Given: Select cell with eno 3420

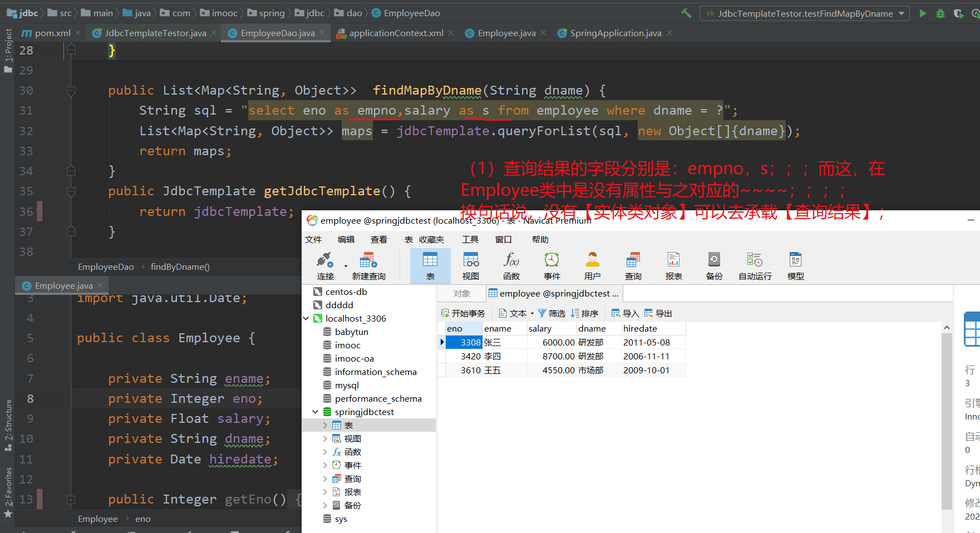Looking at the screenshot, I should (x=464, y=357).
